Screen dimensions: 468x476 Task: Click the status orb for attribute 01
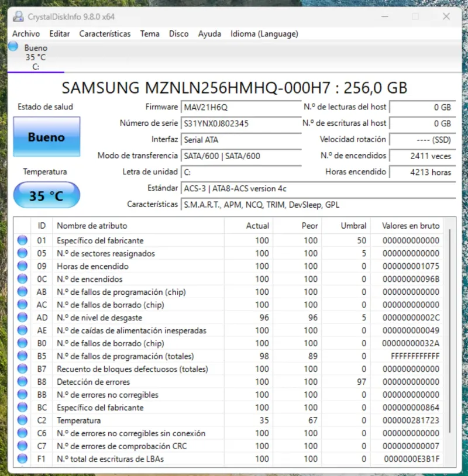coord(22,240)
